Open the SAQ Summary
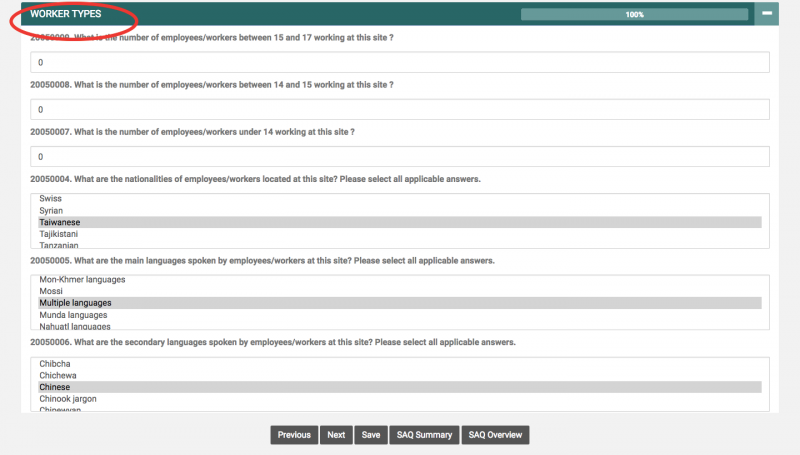 (x=424, y=435)
